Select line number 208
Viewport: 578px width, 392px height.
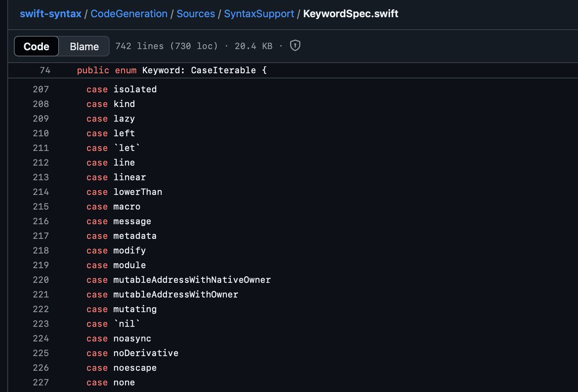pyautogui.click(x=41, y=104)
